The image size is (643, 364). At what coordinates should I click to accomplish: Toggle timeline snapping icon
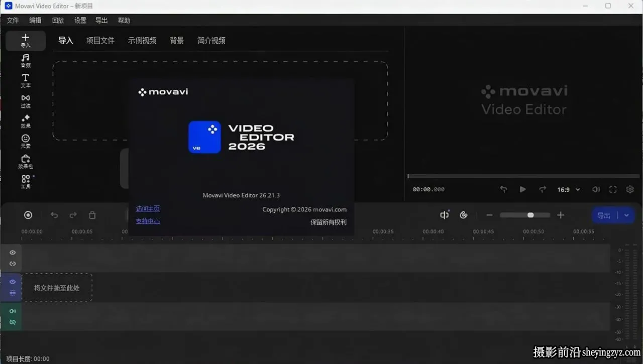(445, 215)
